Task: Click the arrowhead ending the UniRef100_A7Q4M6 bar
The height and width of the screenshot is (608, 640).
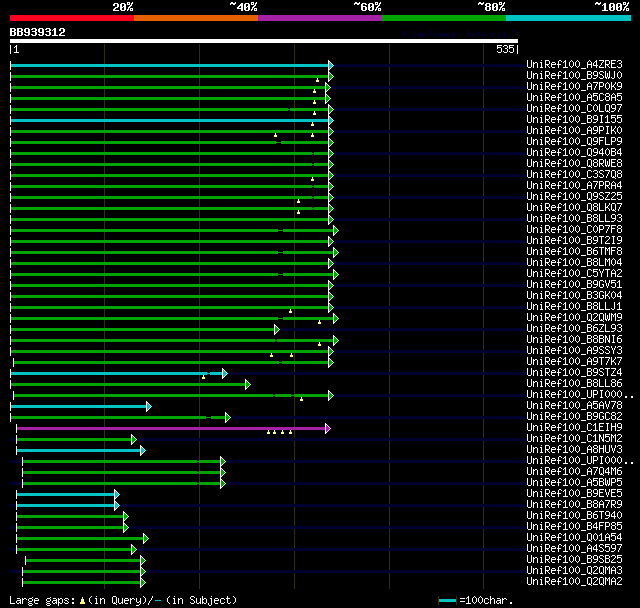Action: tap(223, 473)
